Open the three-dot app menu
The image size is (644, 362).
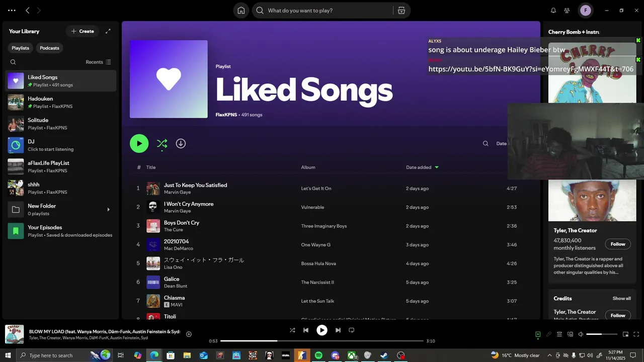12,11
